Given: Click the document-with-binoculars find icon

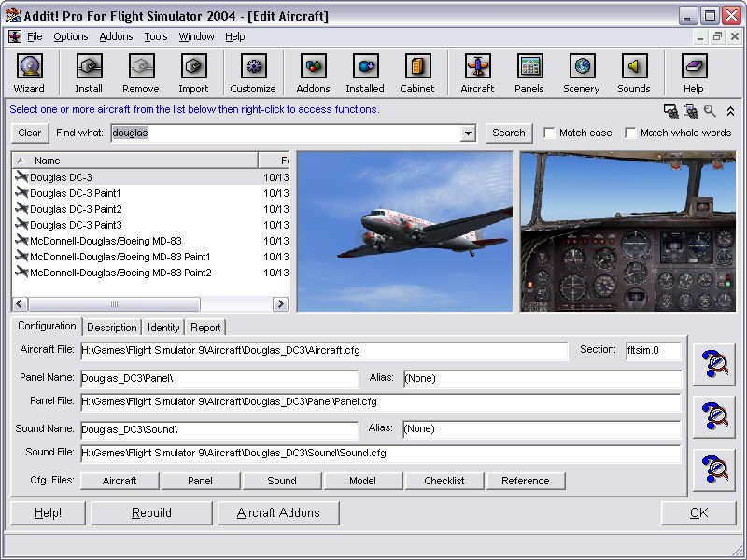Looking at the screenshot, I should click(690, 111).
